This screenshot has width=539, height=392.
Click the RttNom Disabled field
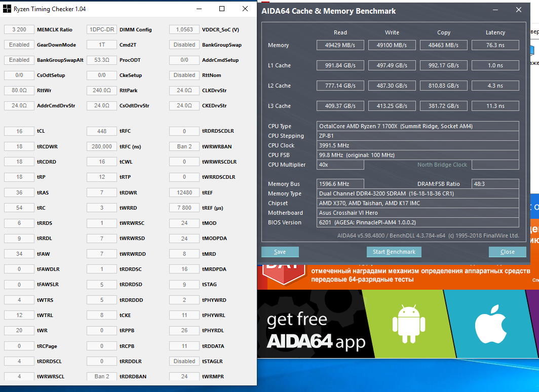click(184, 75)
